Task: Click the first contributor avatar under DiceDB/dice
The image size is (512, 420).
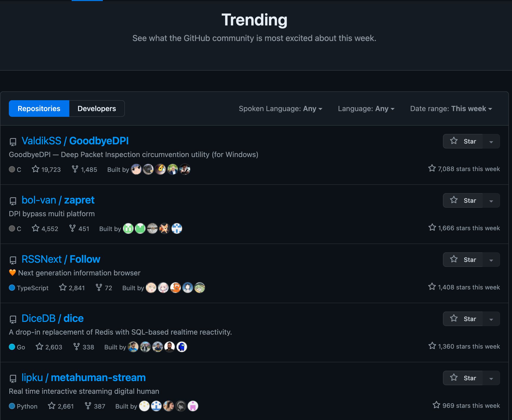Action: (x=133, y=347)
